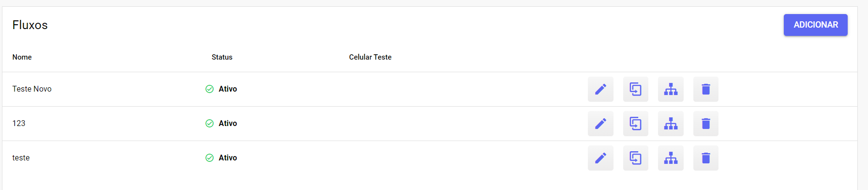Open flow diagram for teste
This screenshot has height=190, width=868.
tap(671, 158)
